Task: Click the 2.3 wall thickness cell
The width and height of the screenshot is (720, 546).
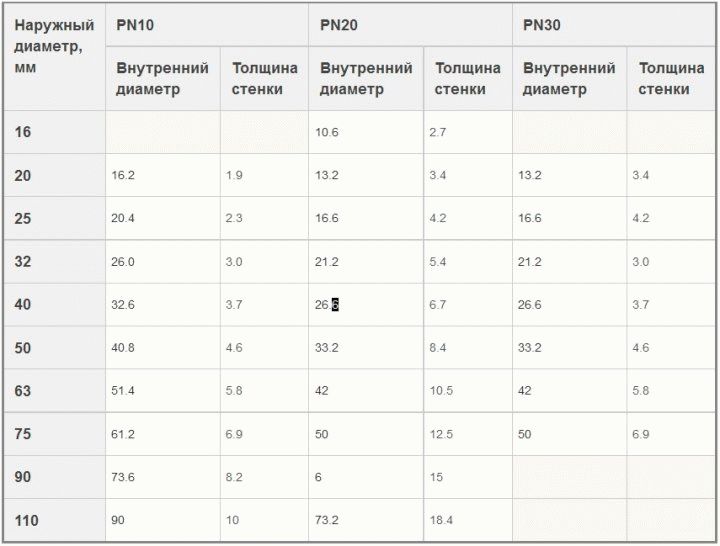Action: click(234, 218)
